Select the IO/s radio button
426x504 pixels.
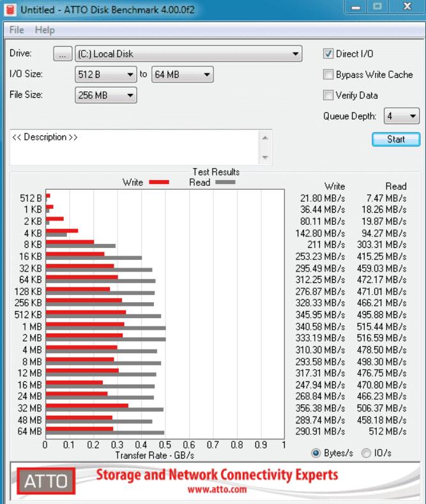tap(366, 453)
